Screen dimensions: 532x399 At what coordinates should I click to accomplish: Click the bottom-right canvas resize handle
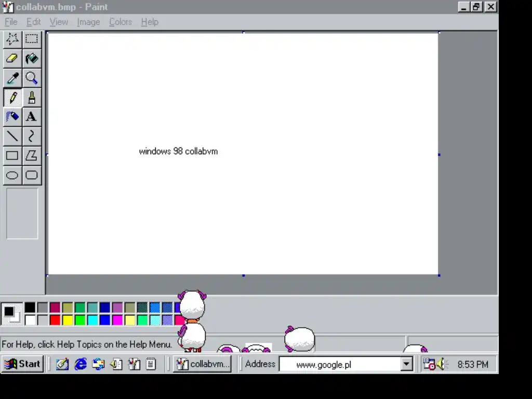[x=439, y=275]
